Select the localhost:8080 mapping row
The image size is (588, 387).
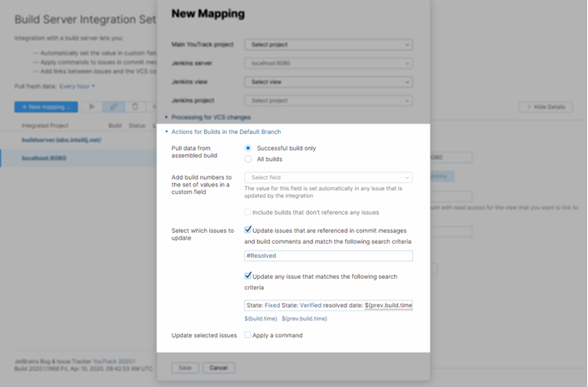78,158
